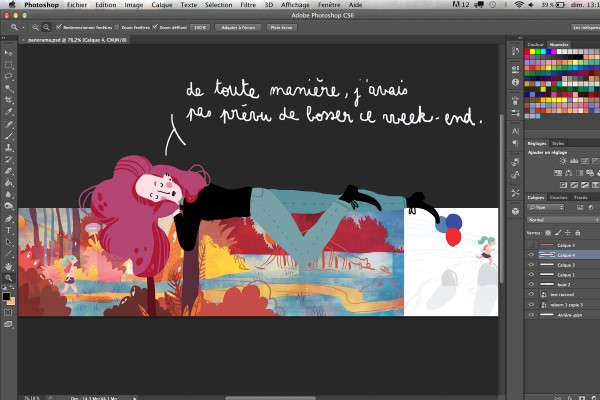This screenshot has height=400, width=600.
Task: Switch to the Styles tab
Action: point(558,144)
